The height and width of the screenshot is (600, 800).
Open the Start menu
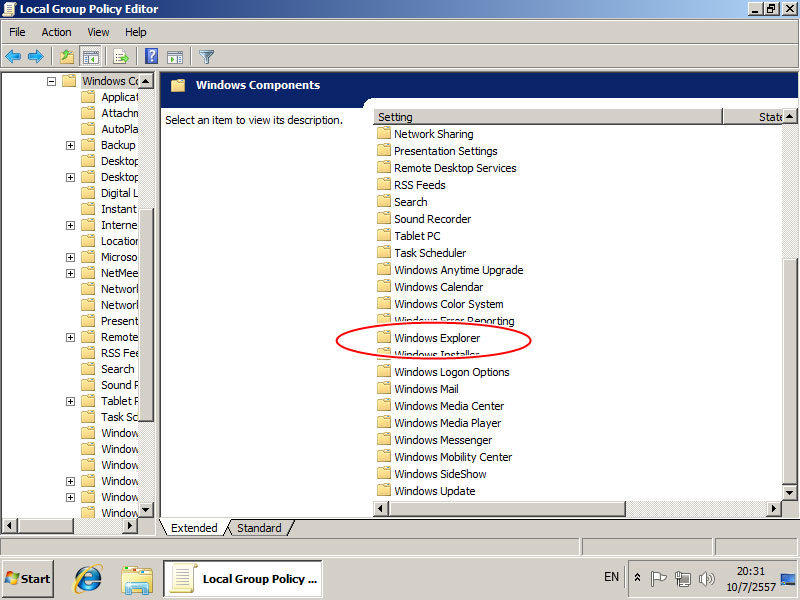pos(28,579)
